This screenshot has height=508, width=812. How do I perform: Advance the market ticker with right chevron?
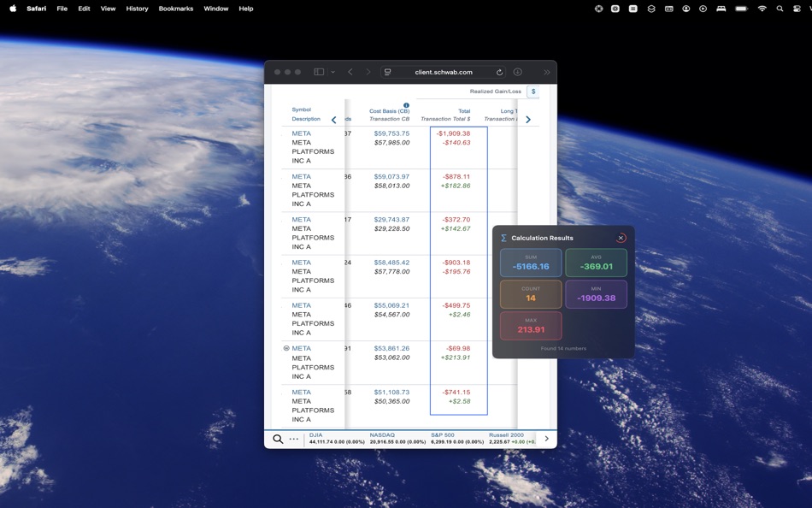tap(546, 439)
